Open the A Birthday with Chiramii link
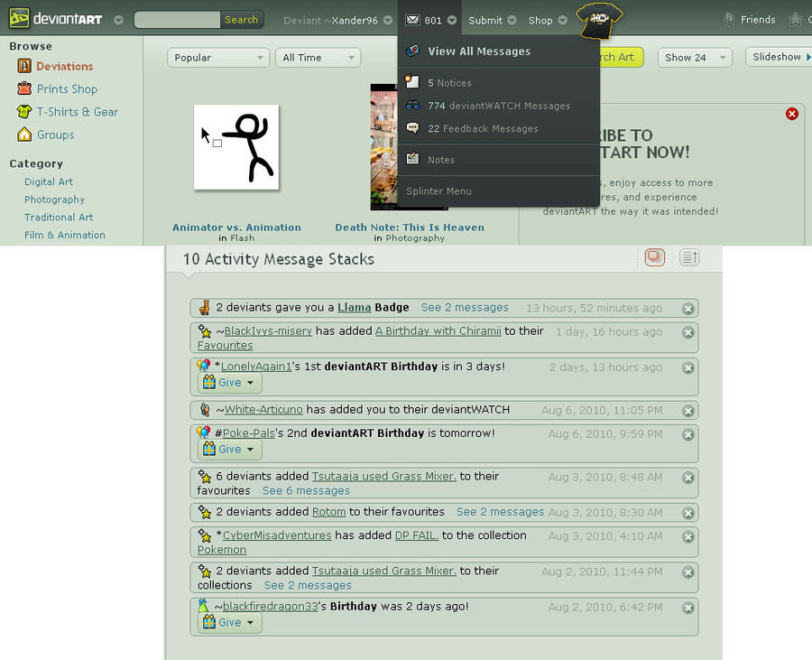The height and width of the screenshot is (660, 812). pyautogui.click(x=438, y=330)
